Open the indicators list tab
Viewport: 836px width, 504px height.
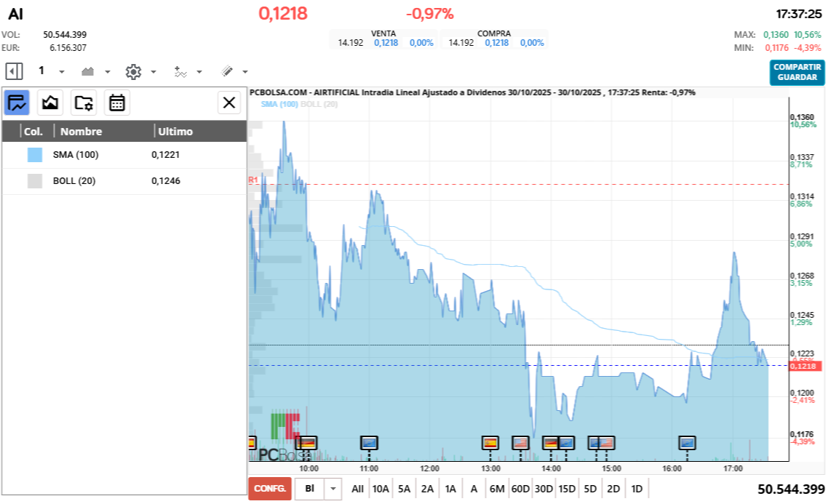[x=17, y=103]
